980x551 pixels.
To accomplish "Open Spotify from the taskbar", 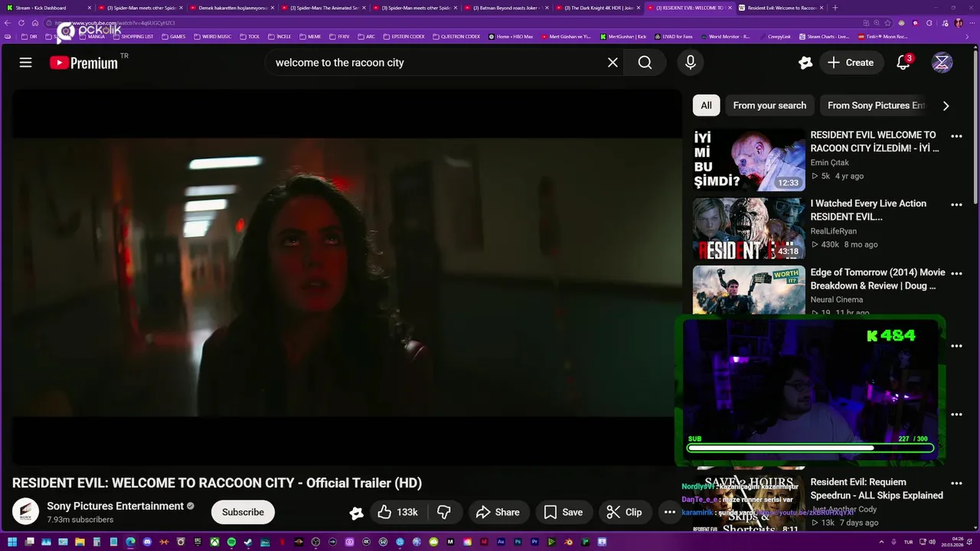I will tap(231, 542).
